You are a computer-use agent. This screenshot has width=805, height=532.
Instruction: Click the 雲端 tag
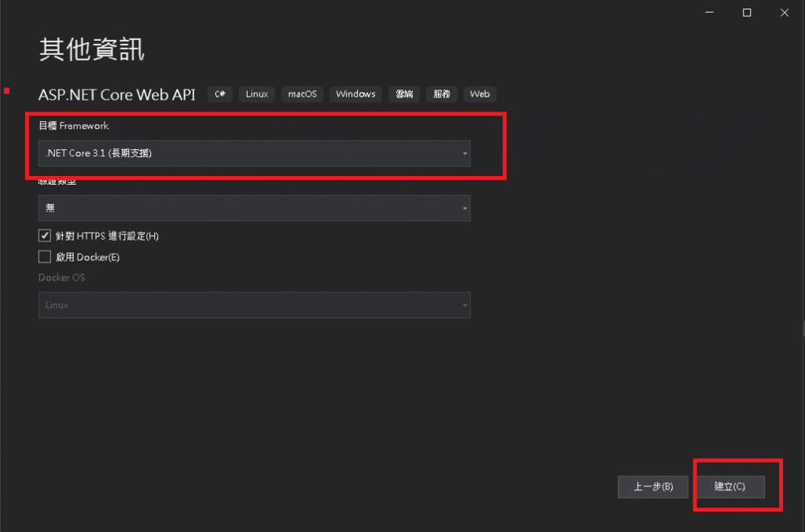[x=404, y=94]
